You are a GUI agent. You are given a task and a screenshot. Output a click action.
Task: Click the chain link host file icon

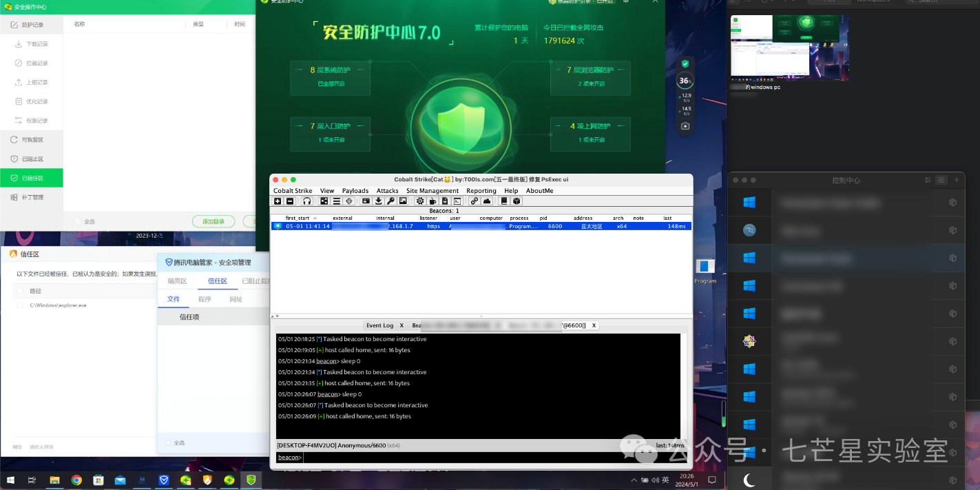pos(475,201)
